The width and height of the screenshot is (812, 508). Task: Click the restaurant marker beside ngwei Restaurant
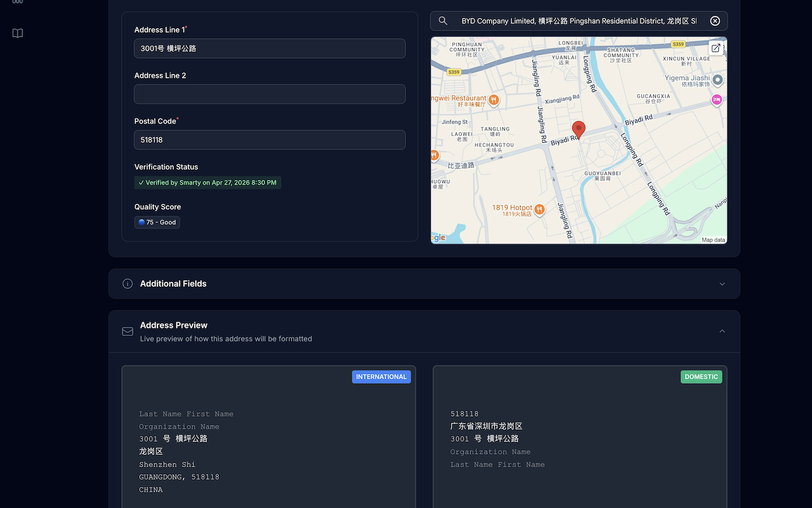coord(494,100)
